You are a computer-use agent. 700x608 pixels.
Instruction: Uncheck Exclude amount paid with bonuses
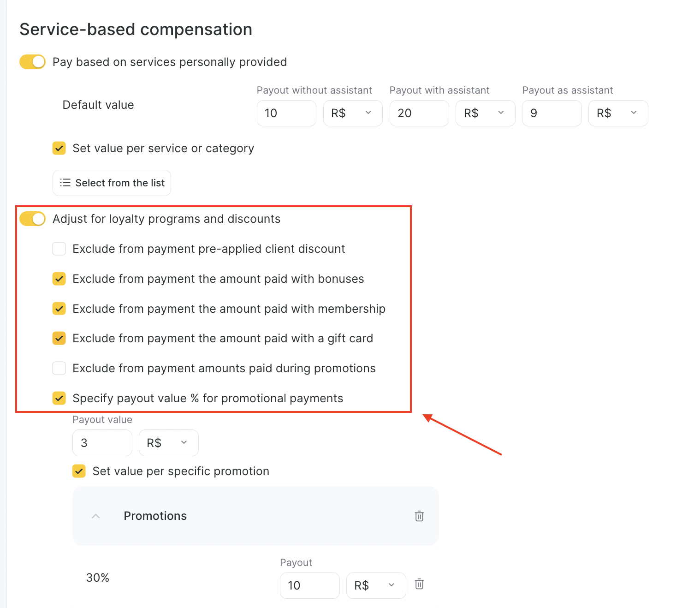click(x=59, y=279)
